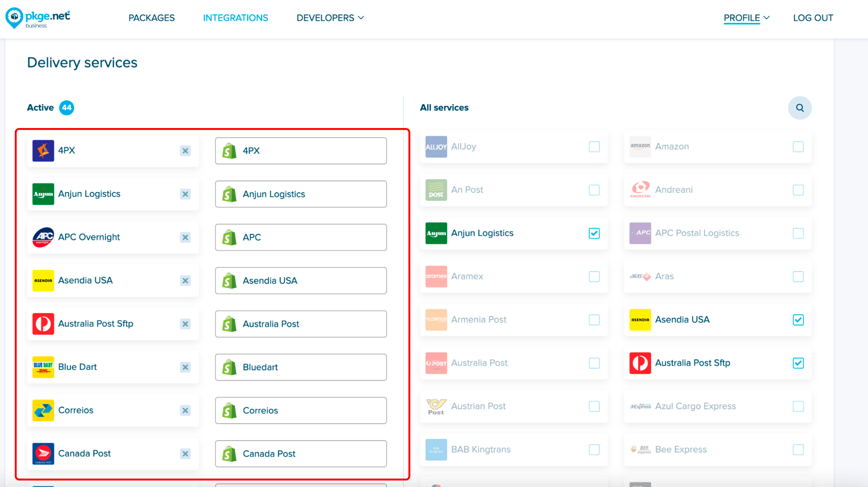
Task: Click the Shopify icon in Bluedart mapping
Action: click(229, 367)
